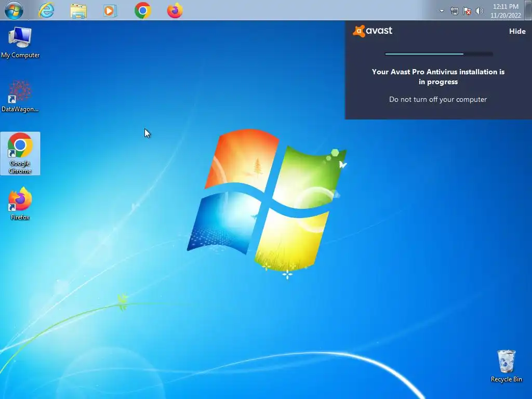Open the Action Center flag icon
Screen dimensions: 532x399
point(467,11)
